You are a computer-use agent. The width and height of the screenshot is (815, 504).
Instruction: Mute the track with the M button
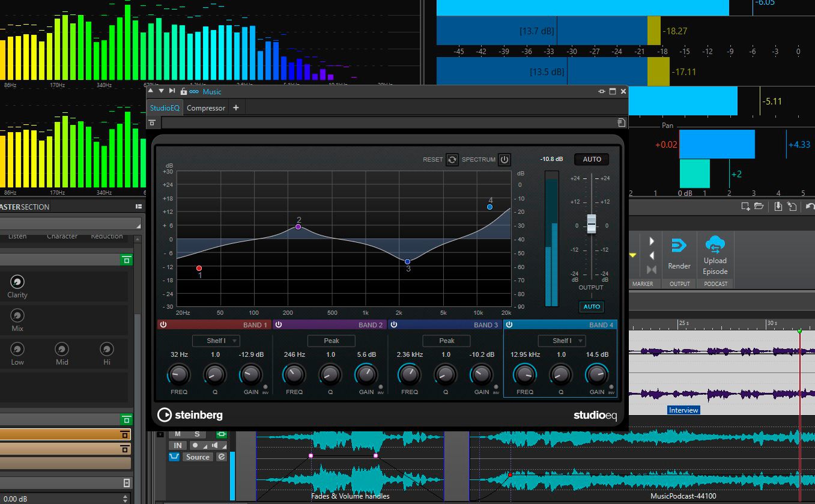click(177, 434)
